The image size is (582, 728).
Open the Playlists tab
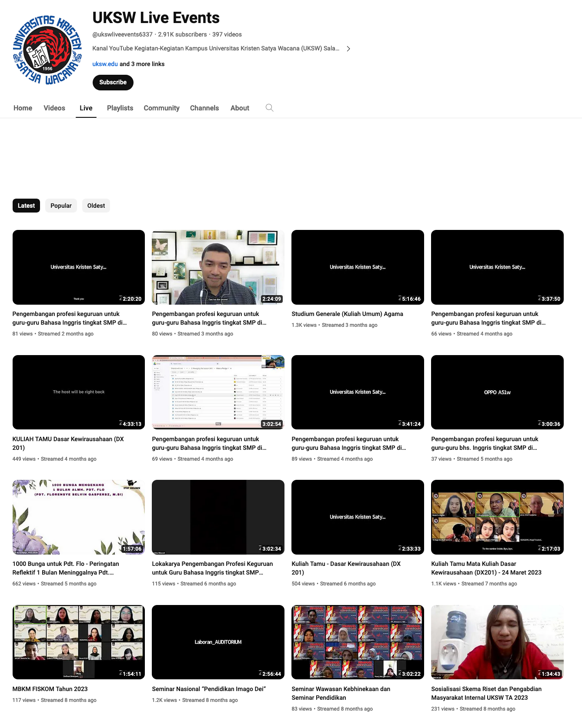[x=120, y=108]
